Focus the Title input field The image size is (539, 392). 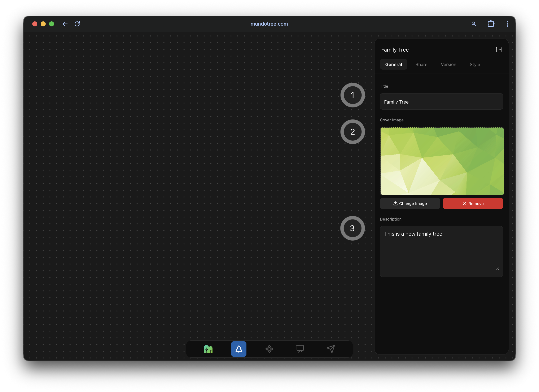coord(441,101)
